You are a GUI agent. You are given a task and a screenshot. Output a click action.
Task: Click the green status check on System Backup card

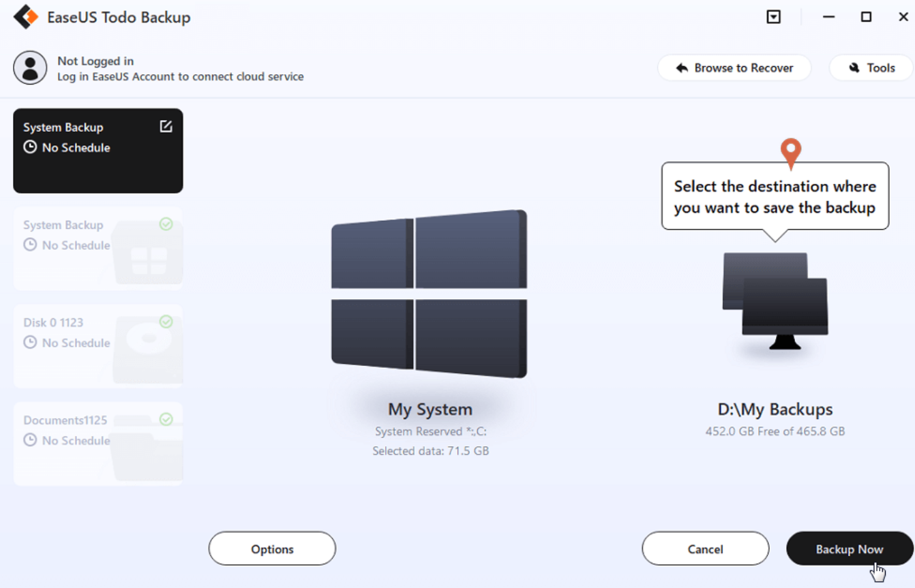166,224
